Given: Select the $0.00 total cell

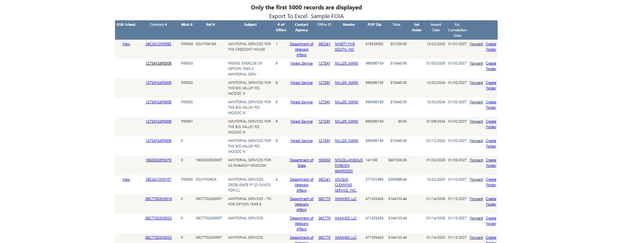Looking at the screenshot, I should (x=402, y=121).
